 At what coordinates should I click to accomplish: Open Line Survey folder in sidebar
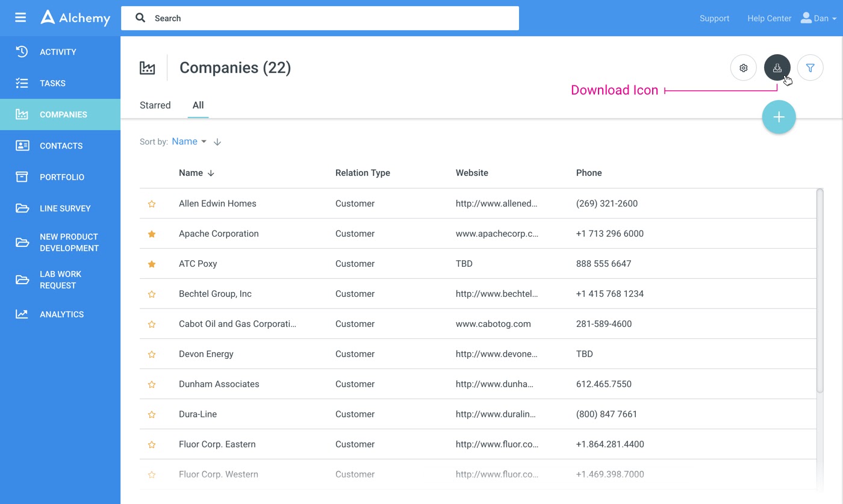tap(60, 208)
